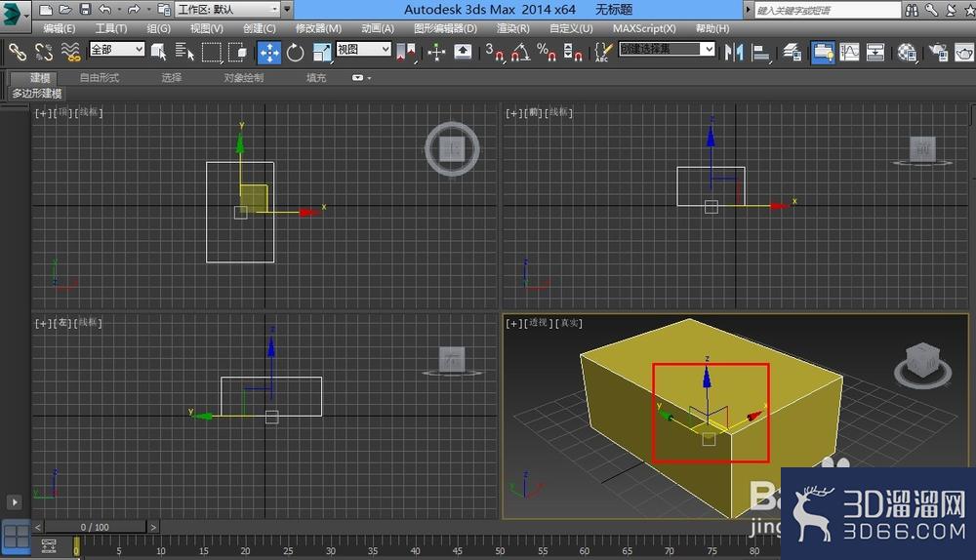Open the Material Editor sphere icon
Screen dimensions: 976x560
[907, 53]
